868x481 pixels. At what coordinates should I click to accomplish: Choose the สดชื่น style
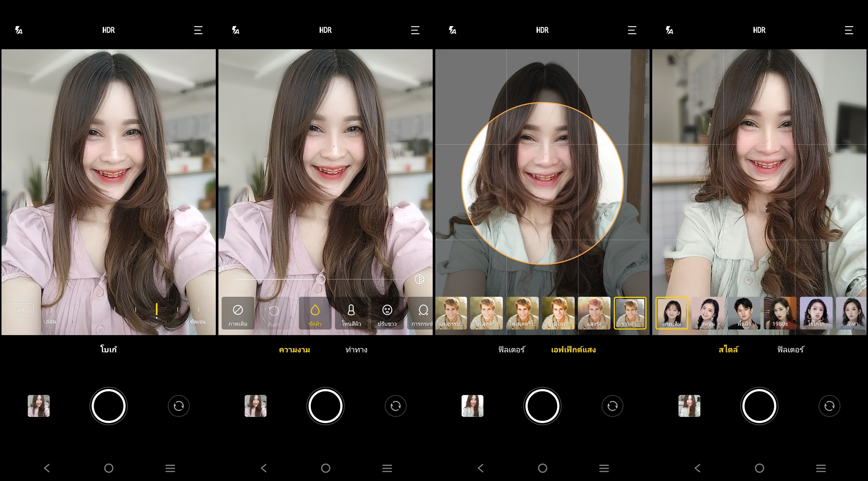[708, 313]
